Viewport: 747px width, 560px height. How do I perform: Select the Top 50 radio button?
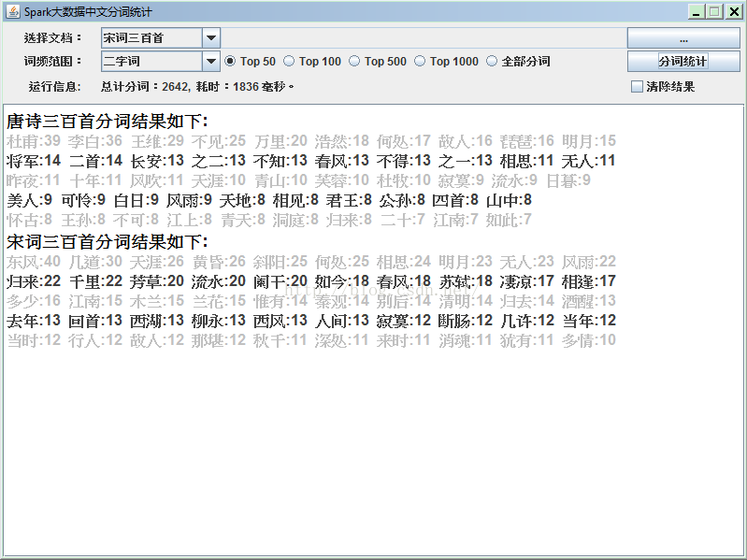click(x=230, y=61)
